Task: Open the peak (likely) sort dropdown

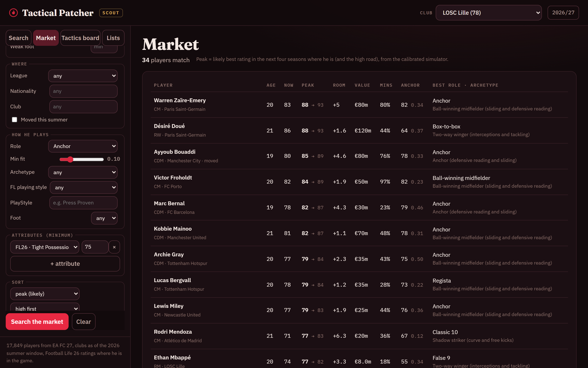Action: pyautogui.click(x=45, y=294)
